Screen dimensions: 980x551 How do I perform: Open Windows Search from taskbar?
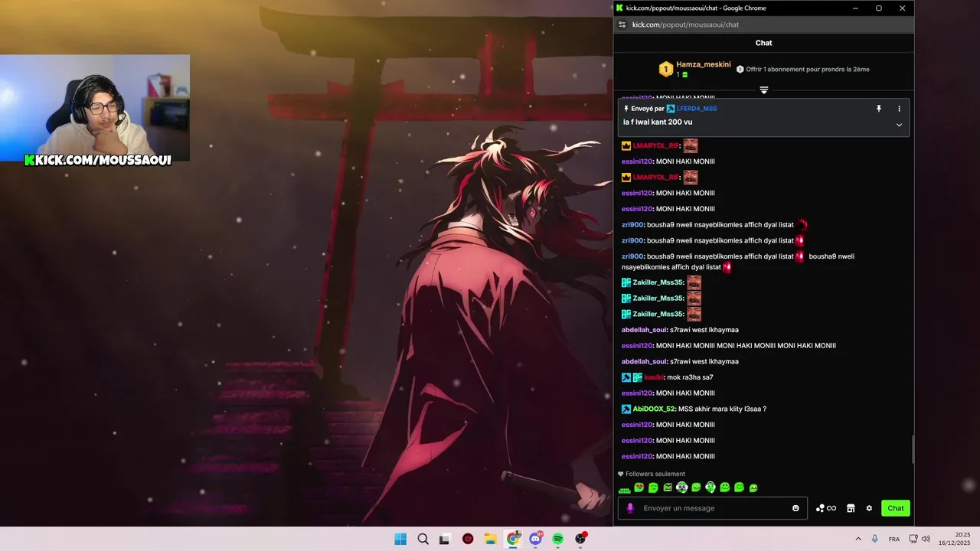click(x=423, y=539)
